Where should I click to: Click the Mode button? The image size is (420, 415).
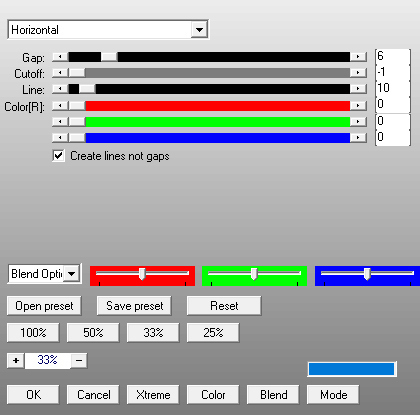pos(333,395)
